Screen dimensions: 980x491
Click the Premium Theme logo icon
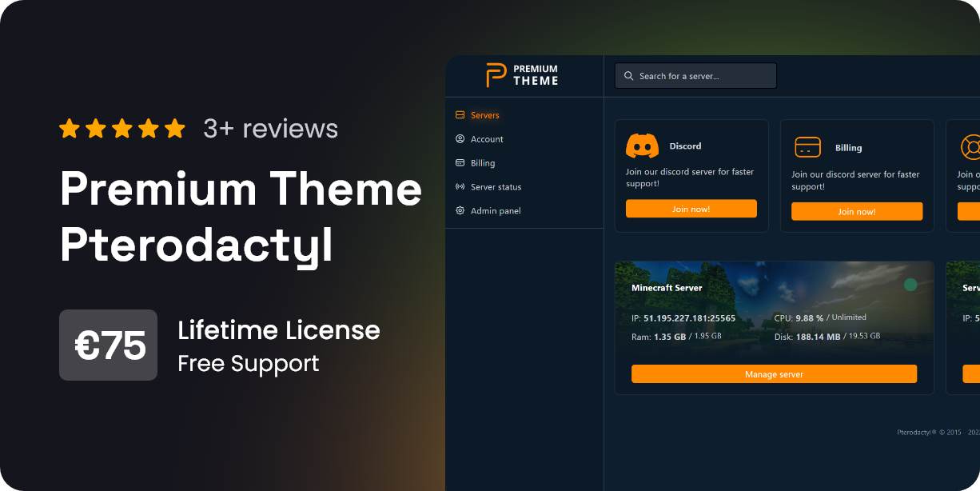[x=496, y=75]
